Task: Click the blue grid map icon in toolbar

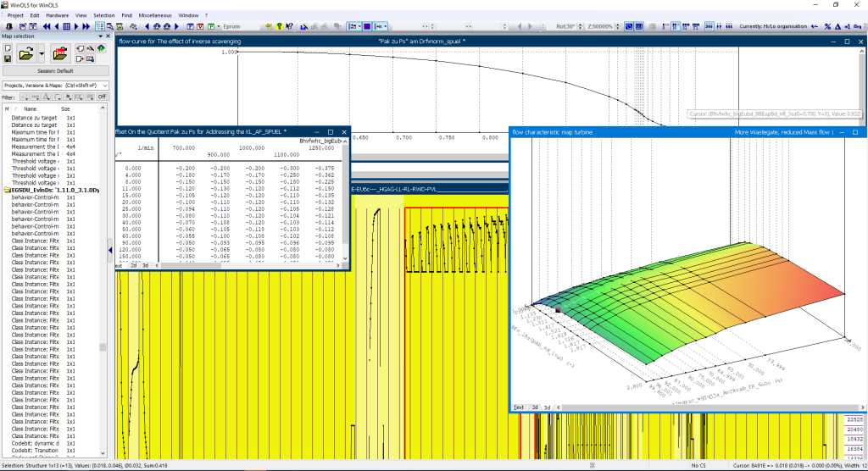Action: [x=66, y=26]
